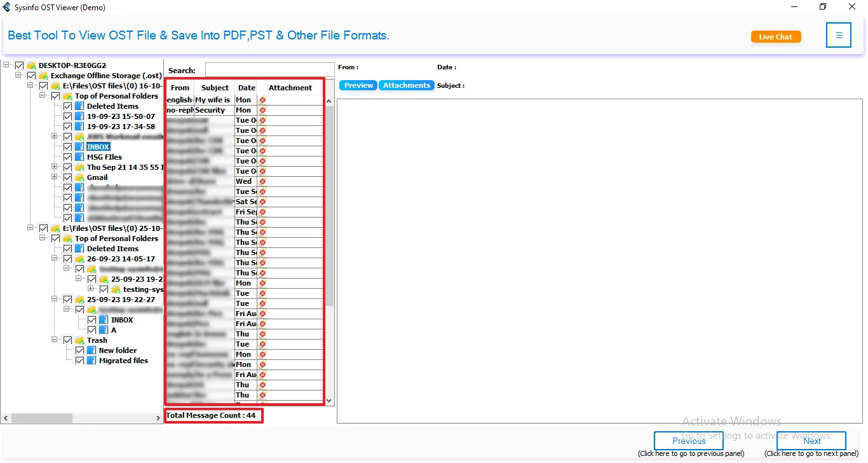Select the highlighted INBOX folder label
This screenshot has width=868, height=463.
coord(98,147)
